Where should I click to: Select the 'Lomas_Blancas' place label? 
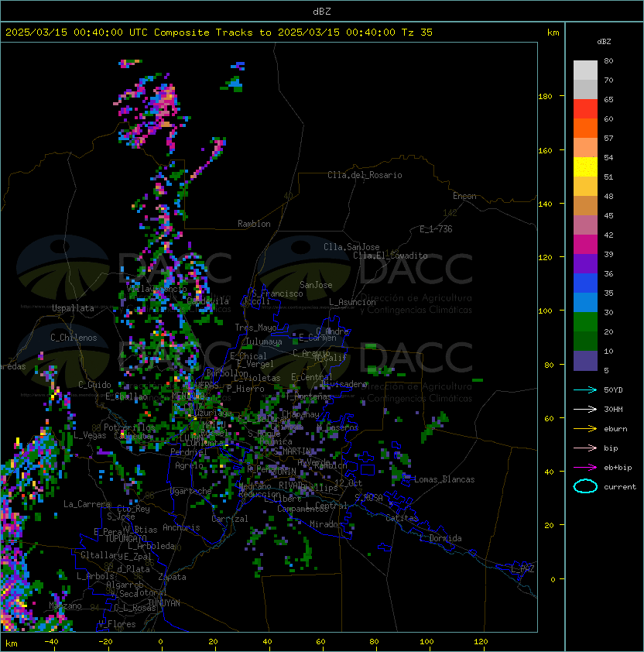coord(444,479)
